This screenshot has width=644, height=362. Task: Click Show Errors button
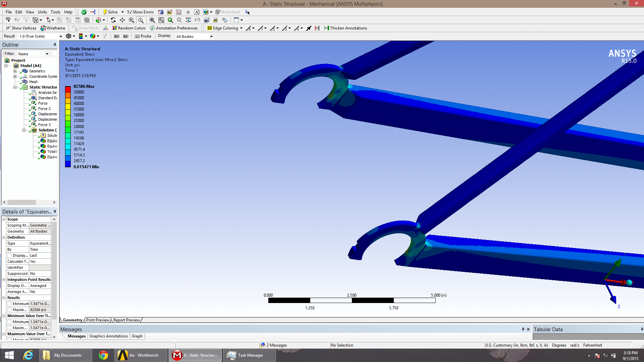[140, 12]
